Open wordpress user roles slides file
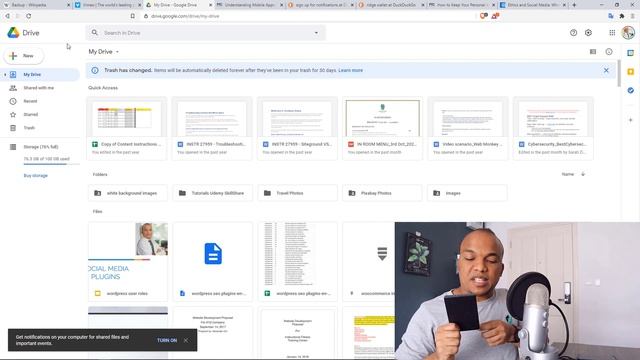This screenshot has height=360, width=640. tap(128, 262)
